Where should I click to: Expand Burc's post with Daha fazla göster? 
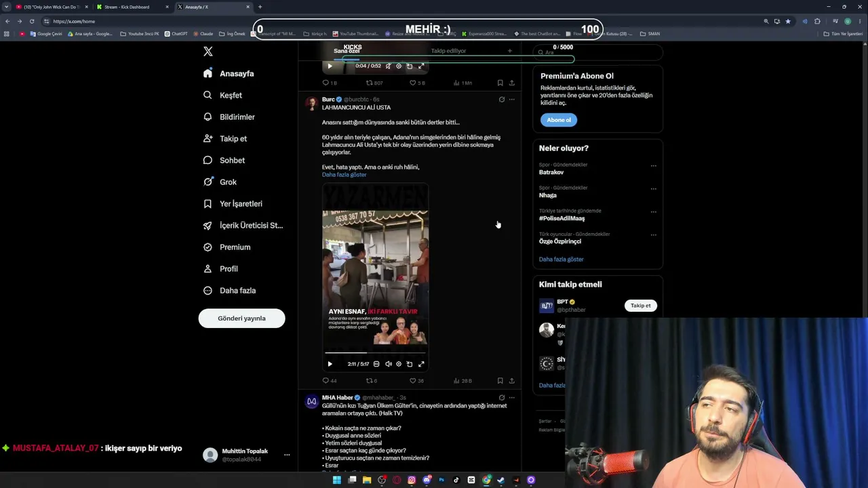(x=344, y=175)
